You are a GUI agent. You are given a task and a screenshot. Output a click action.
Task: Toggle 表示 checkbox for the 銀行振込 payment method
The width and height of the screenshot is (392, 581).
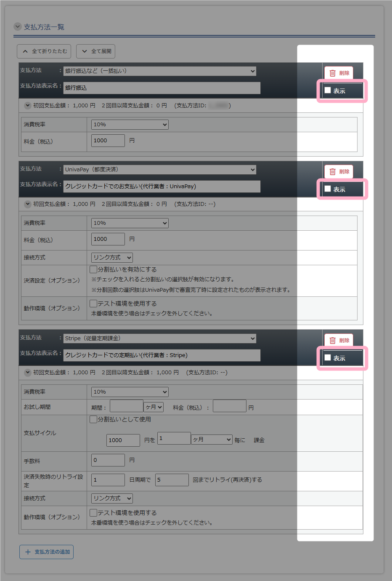[x=328, y=90]
